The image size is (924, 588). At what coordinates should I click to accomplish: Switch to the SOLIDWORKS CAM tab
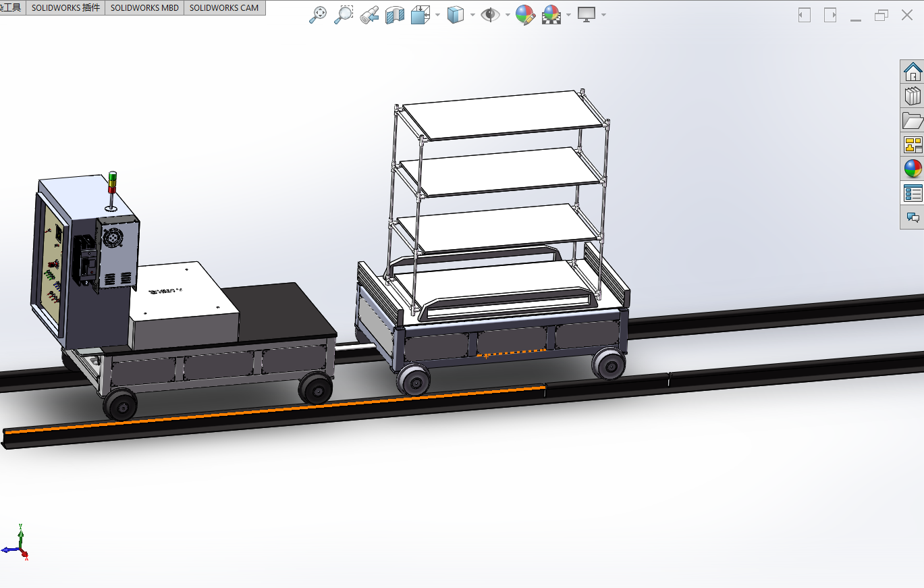(x=224, y=8)
